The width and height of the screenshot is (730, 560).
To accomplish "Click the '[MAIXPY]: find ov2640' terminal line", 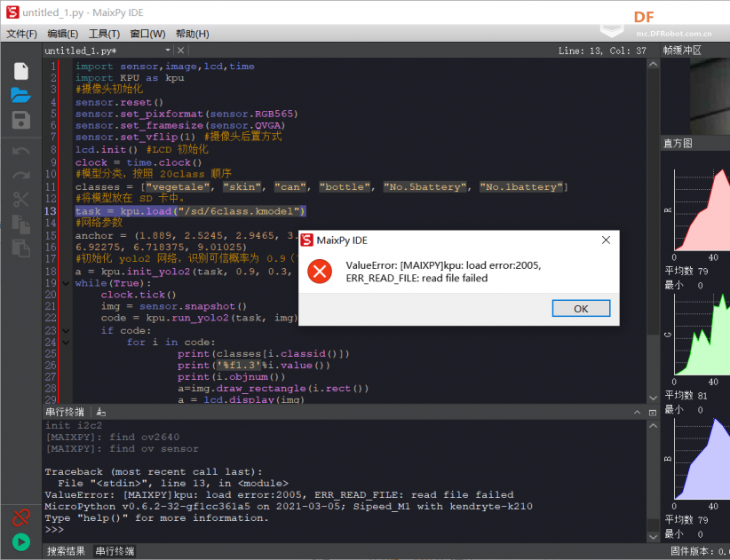I will coord(112,438).
